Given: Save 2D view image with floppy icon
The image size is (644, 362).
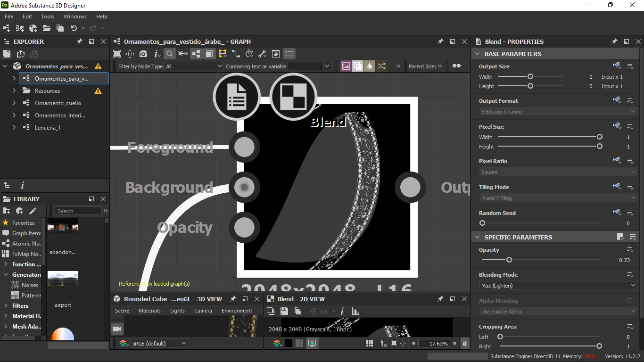Looking at the screenshot, I should 284,311.
